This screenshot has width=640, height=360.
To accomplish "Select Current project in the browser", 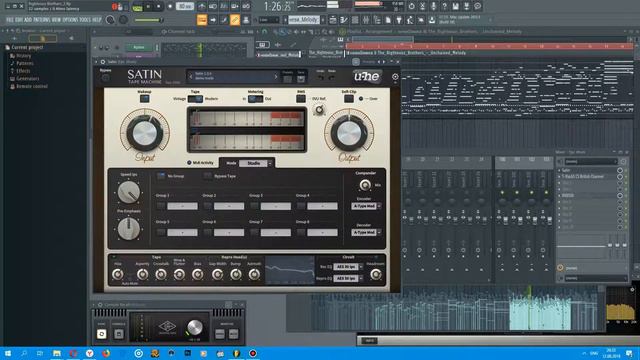I will coord(27,47).
